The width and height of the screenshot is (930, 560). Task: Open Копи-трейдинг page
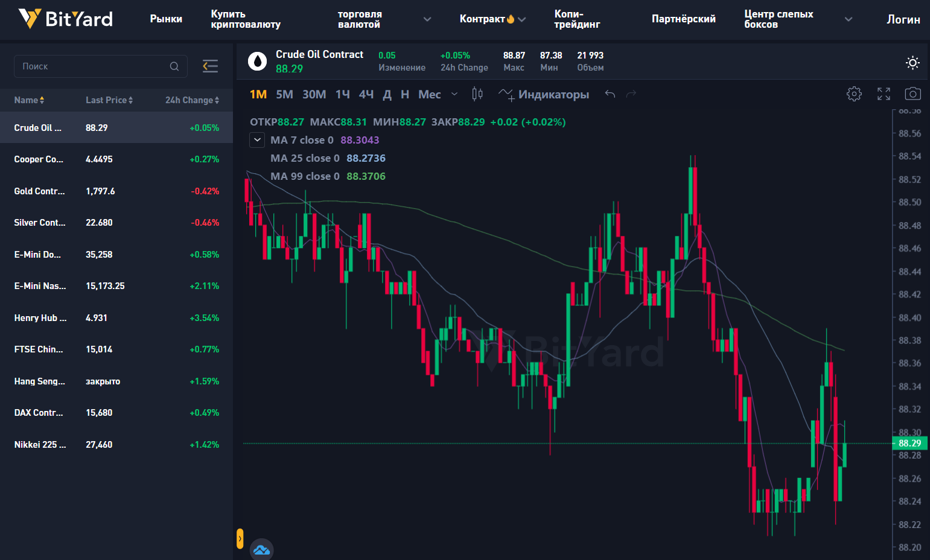[x=577, y=19]
